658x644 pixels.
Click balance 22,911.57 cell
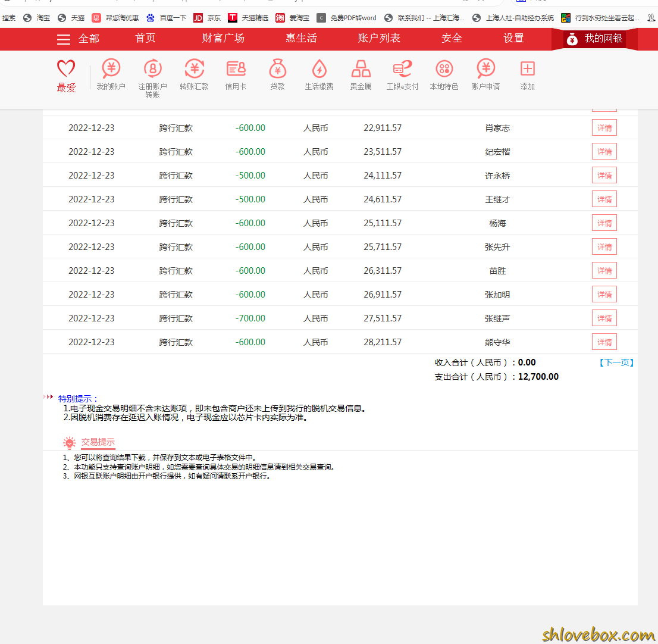(x=383, y=127)
